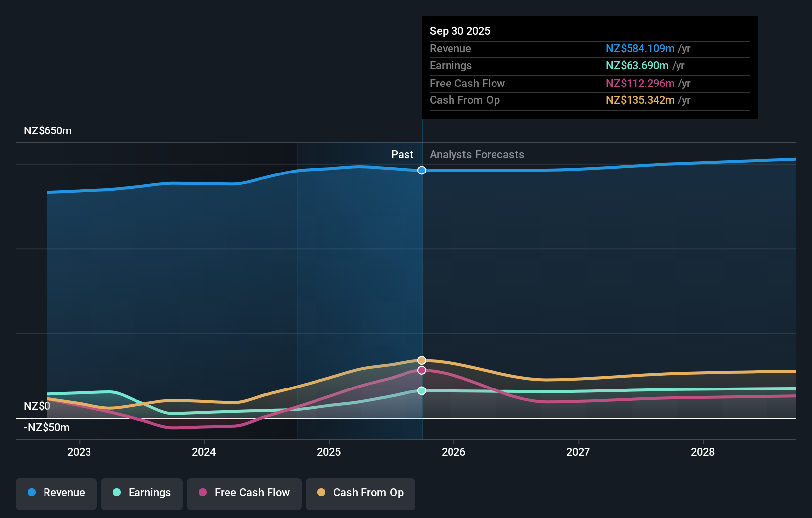Click the blue Revenue legend dot
Image resolution: width=812 pixels, height=518 pixels.
32,493
